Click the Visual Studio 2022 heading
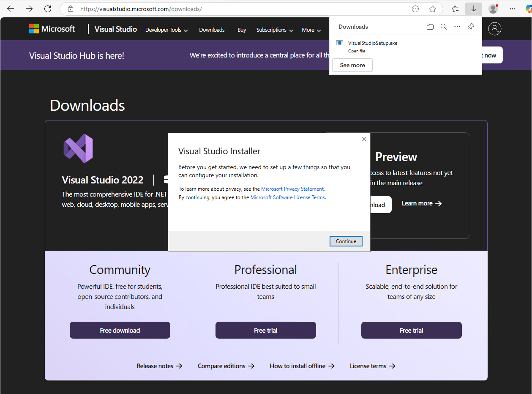Image resolution: width=532 pixels, height=394 pixels. coord(103,180)
